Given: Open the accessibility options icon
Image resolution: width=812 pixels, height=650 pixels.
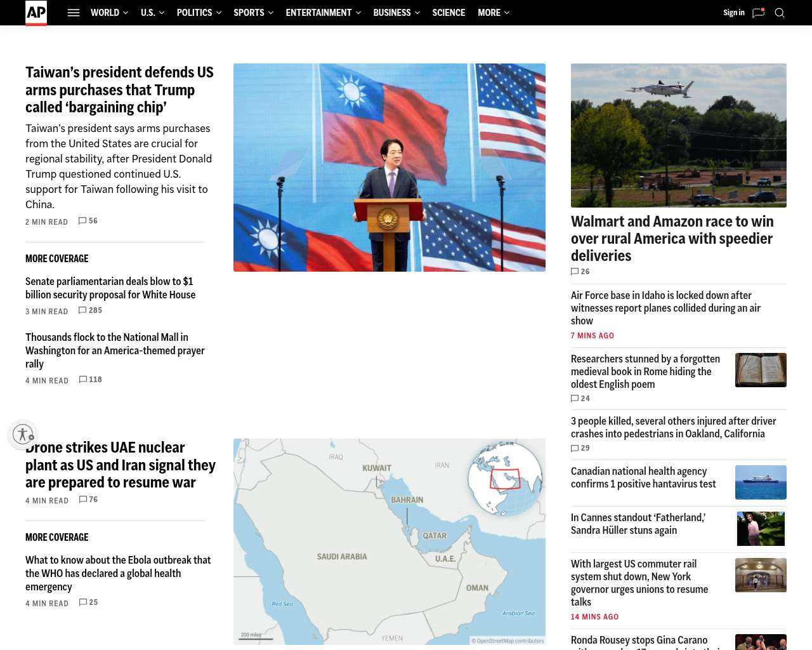Looking at the screenshot, I should 23,434.
